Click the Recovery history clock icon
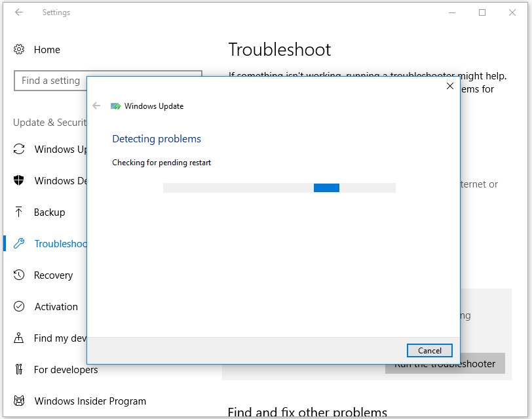This screenshot has height=419, width=532. 19,275
